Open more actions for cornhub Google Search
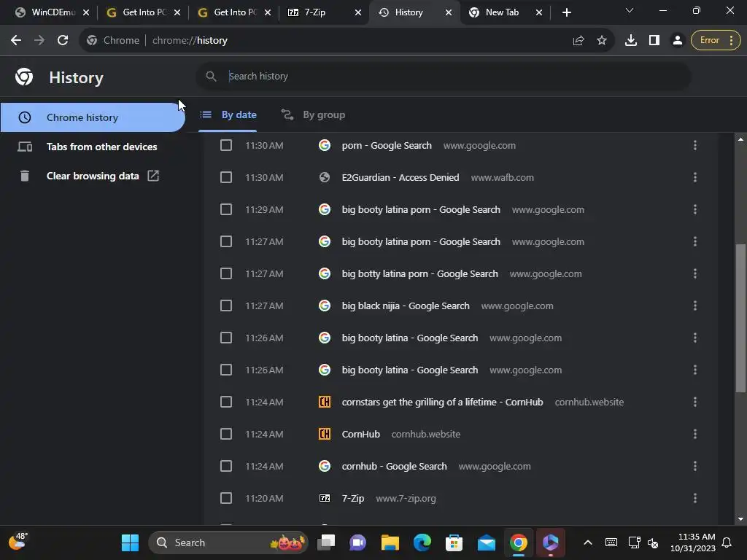 point(695,466)
